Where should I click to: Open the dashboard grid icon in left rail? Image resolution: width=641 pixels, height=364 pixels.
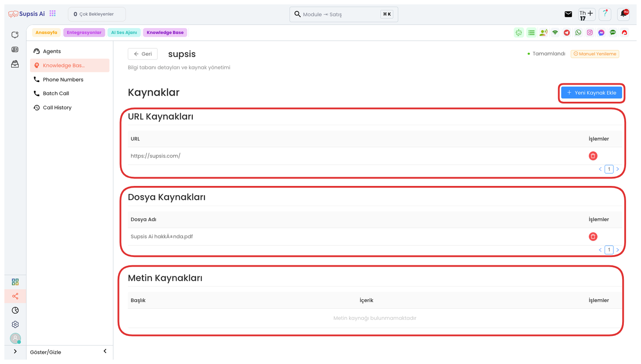[x=15, y=282]
